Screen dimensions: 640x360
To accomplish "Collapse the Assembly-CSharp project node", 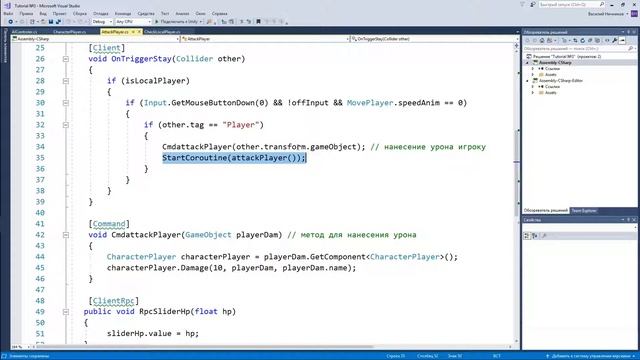I will tap(527, 62).
